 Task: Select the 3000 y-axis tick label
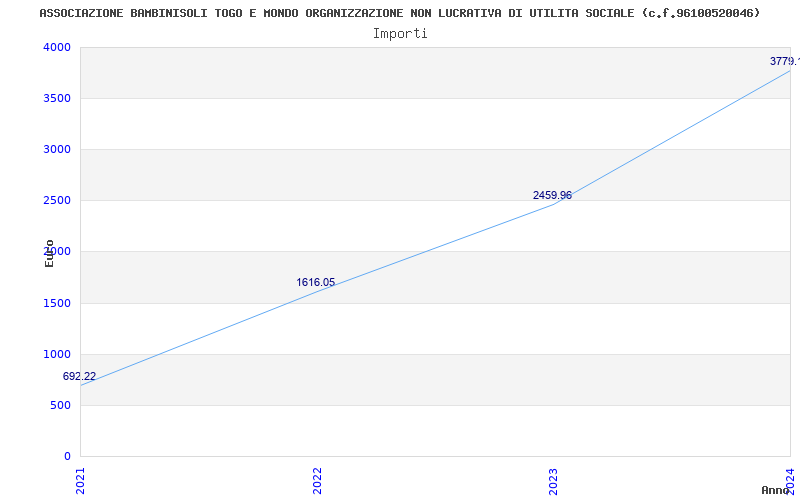57,149
